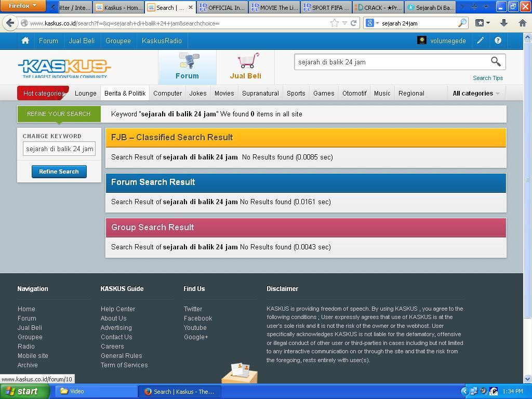532x399 pixels.
Task: Open the Lounge category
Action: click(x=86, y=94)
